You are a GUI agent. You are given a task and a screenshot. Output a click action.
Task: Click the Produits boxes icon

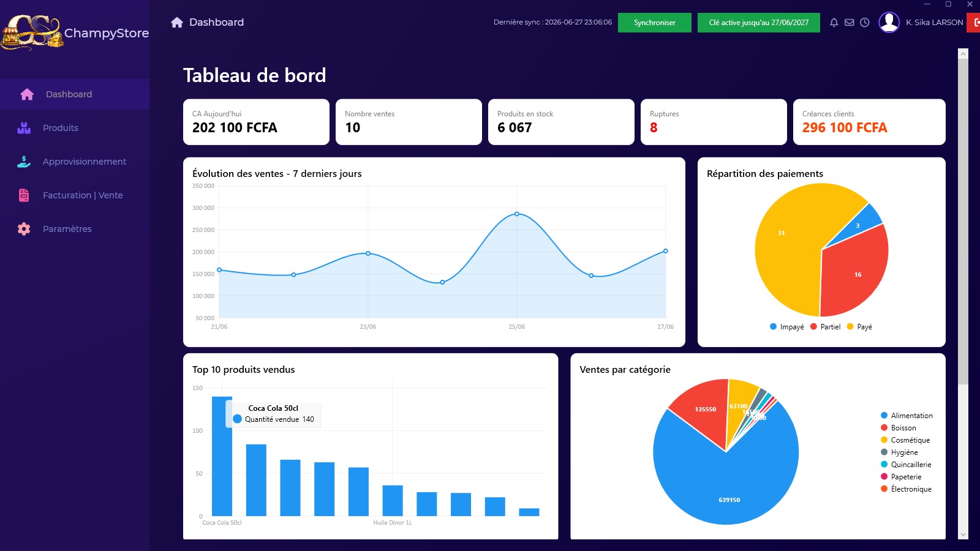24,128
